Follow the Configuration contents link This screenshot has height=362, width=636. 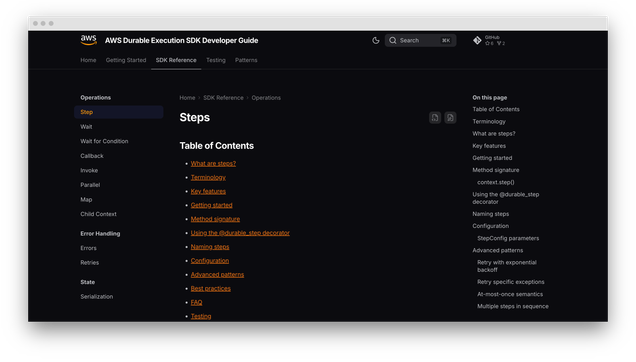pos(210,261)
